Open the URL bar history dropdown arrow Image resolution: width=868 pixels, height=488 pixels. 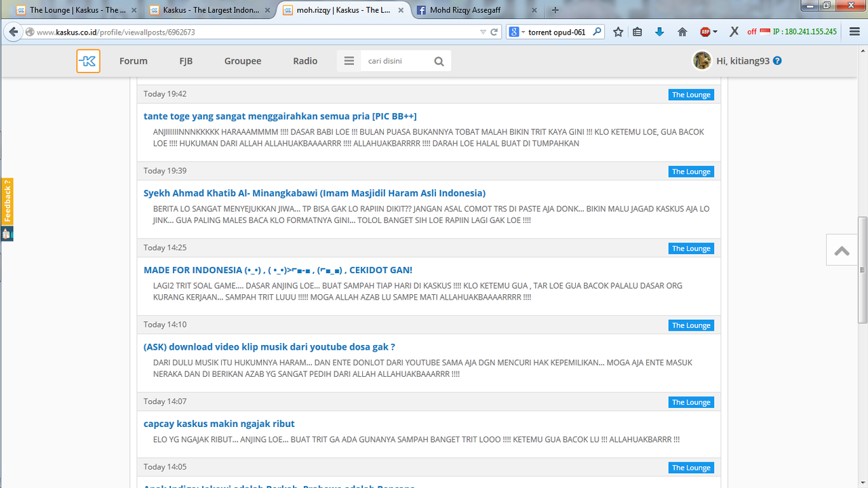483,32
